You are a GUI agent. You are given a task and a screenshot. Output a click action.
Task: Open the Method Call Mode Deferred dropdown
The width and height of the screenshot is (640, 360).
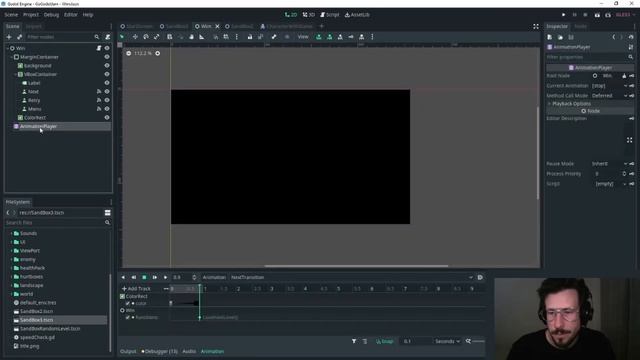[609, 96]
